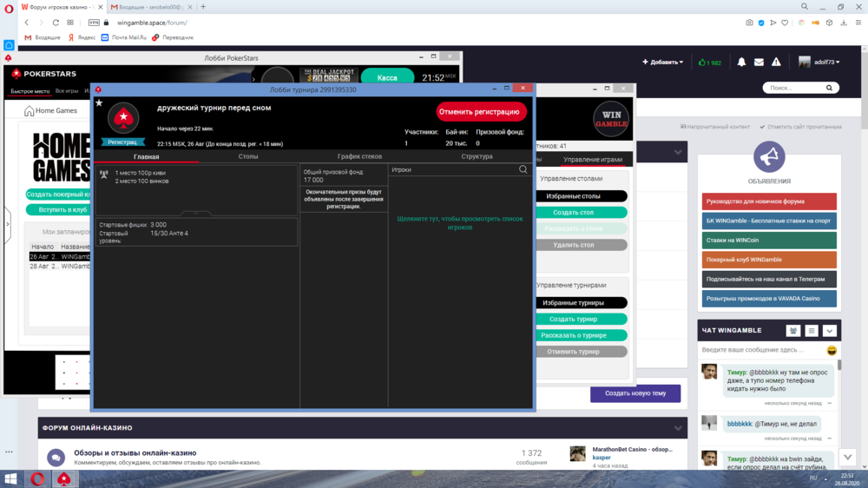Screen dimensions: 868x488
Task: Click Opera snapshot camera icon
Action: pyautogui.click(x=749, y=23)
